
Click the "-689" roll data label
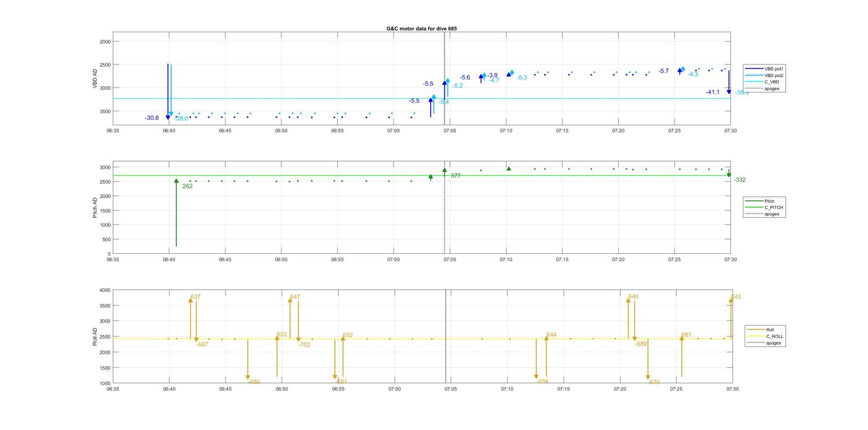pyautogui.click(x=641, y=344)
